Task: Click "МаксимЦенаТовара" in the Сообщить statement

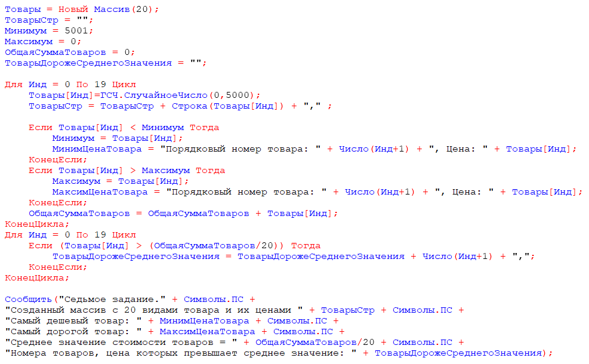Action: click(x=207, y=332)
